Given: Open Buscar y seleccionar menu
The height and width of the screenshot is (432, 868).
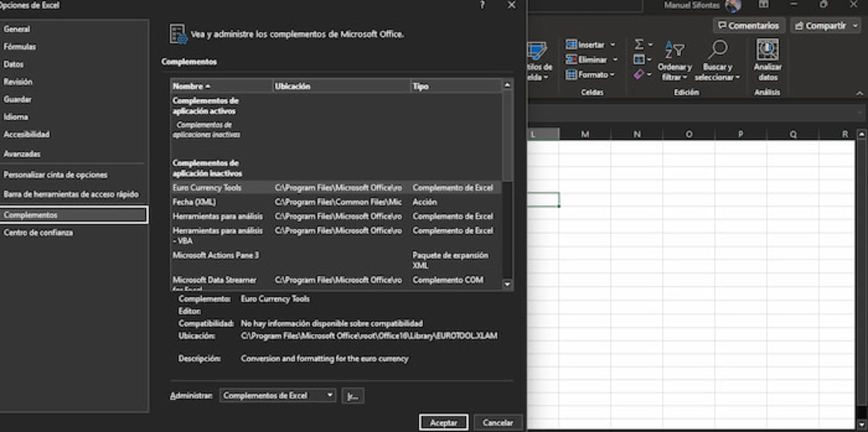Looking at the screenshot, I should pyautogui.click(x=717, y=61).
